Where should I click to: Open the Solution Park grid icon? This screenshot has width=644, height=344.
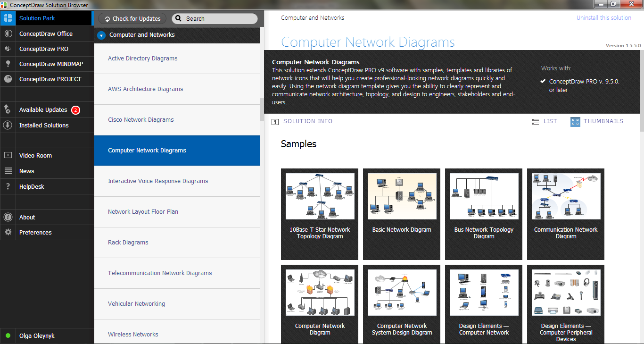pos(8,18)
